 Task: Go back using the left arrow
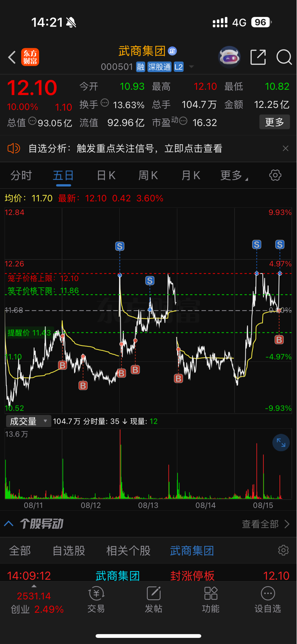(12, 57)
